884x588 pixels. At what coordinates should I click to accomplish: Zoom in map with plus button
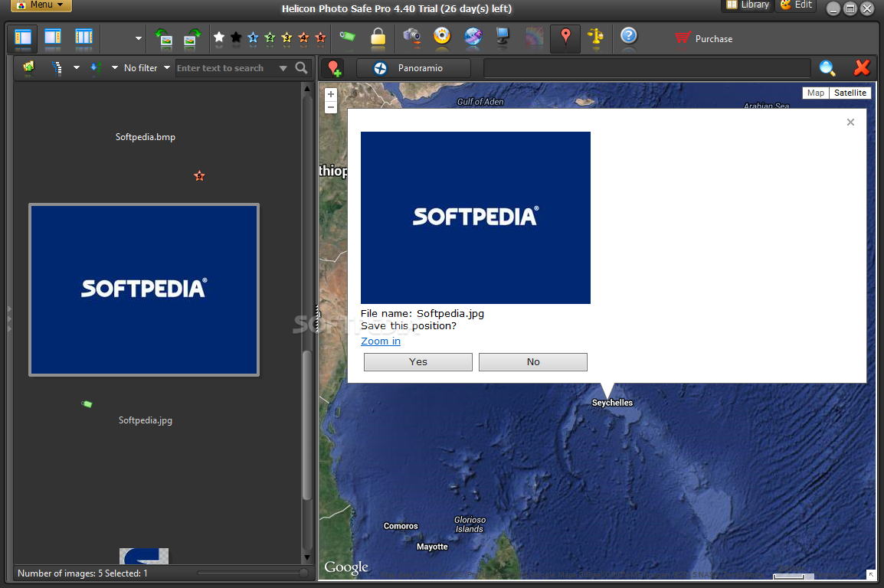click(331, 94)
